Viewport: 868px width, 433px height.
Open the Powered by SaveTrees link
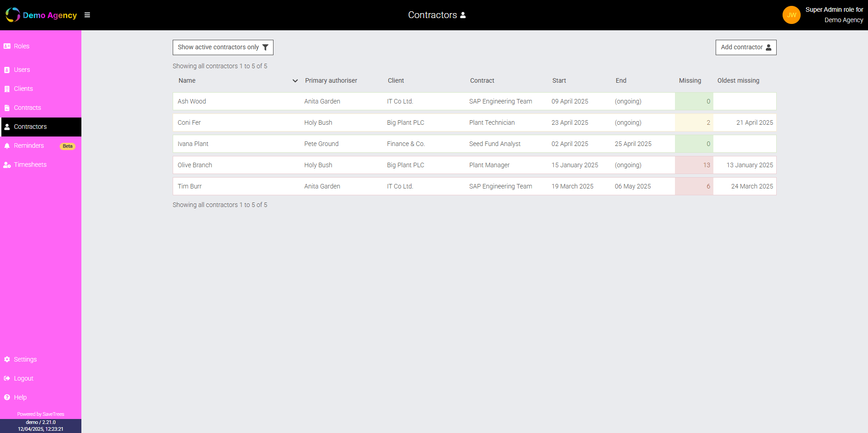click(41, 414)
